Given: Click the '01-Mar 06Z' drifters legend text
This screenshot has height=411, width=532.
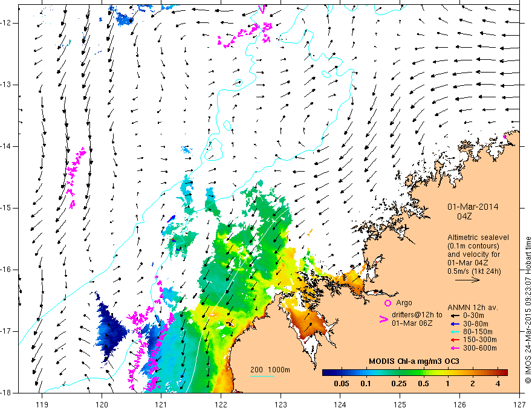Looking at the screenshot, I should (412, 323).
